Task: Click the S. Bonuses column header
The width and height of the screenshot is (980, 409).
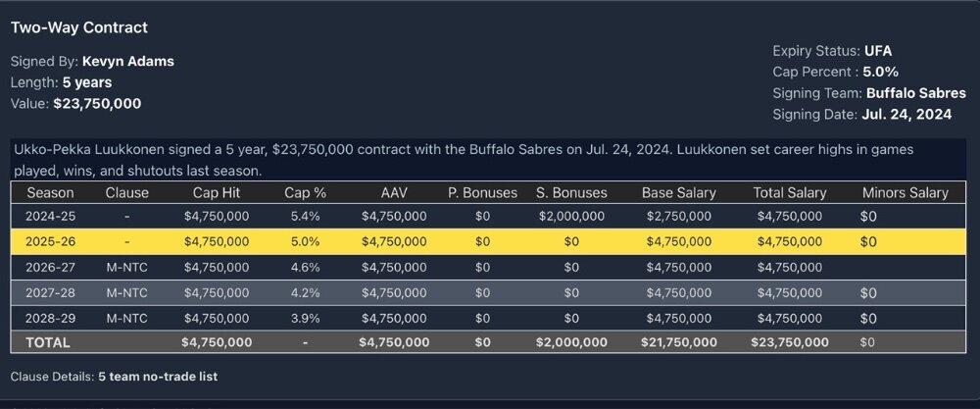Action: coord(571,192)
